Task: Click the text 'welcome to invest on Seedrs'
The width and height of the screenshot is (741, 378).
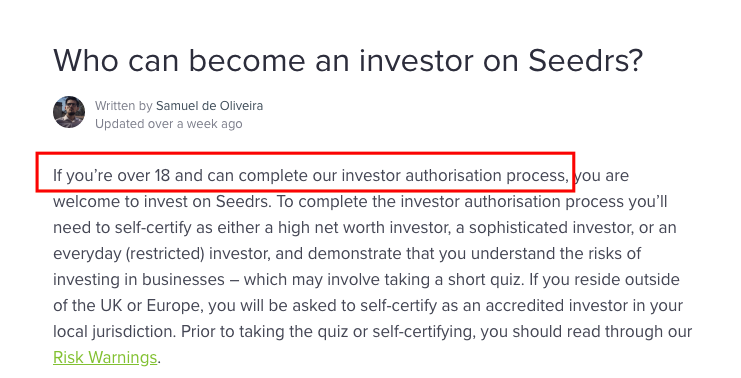Action: [x=161, y=201]
